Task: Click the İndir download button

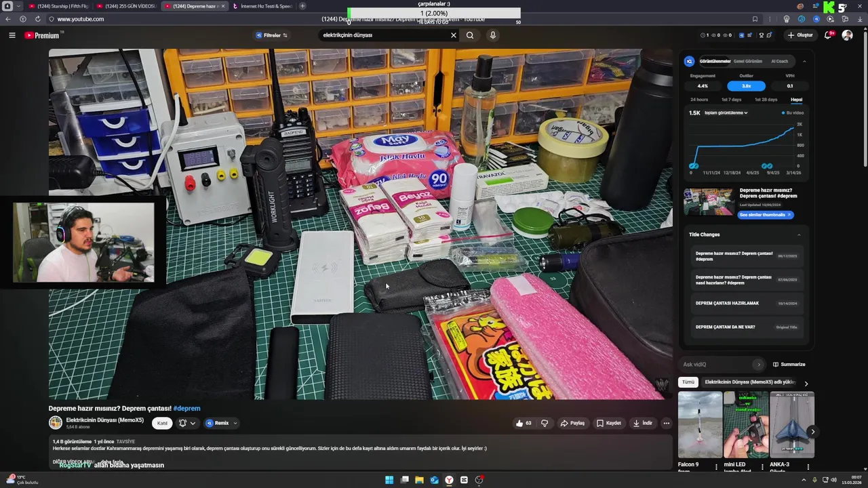Action: click(642, 423)
